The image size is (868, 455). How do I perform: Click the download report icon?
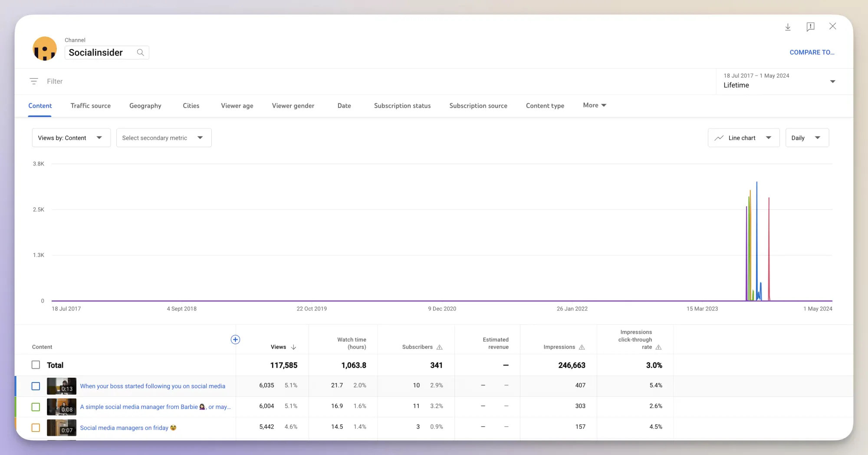pos(788,27)
